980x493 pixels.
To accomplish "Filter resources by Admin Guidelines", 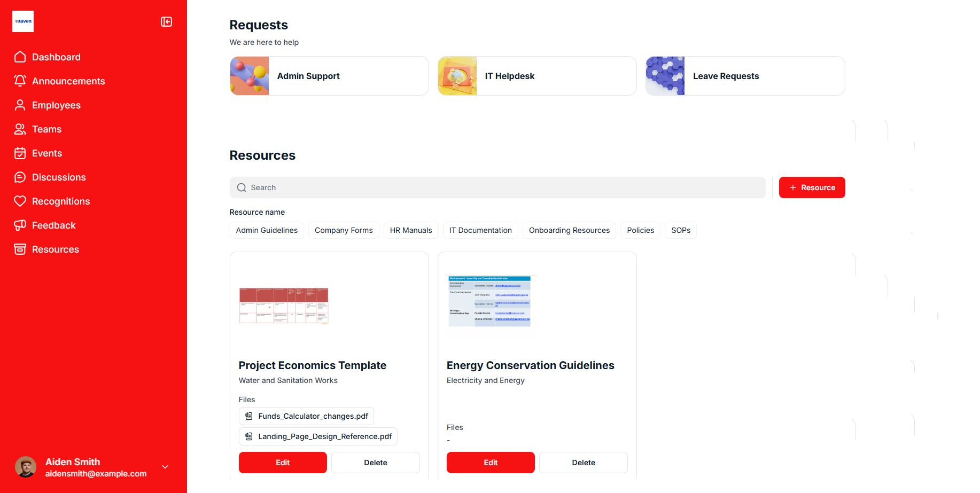I will coord(267,230).
